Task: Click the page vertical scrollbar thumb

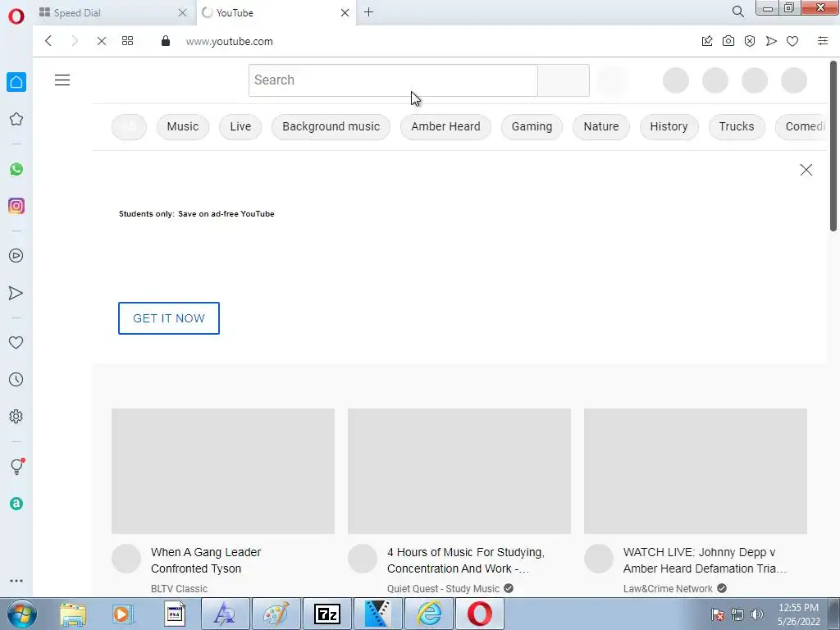Action: point(833,146)
